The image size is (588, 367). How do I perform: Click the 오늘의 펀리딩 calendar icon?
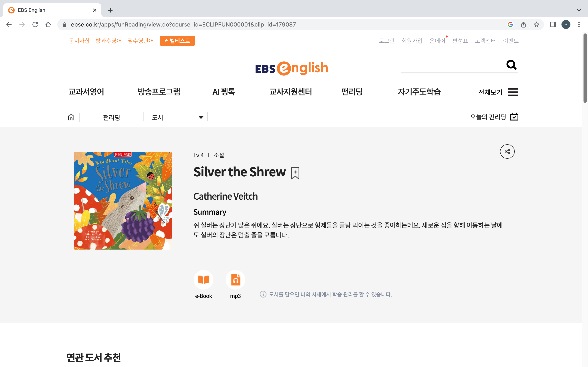pyautogui.click(x=514, y=117)
